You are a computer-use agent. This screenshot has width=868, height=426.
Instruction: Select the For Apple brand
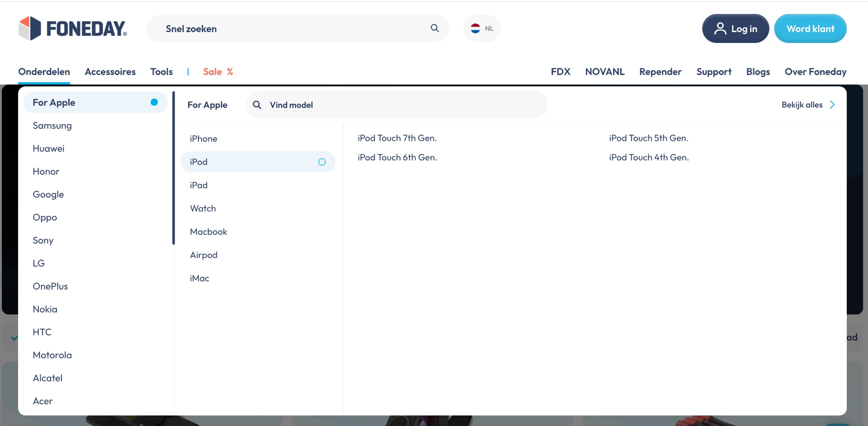tap(95, 102)
